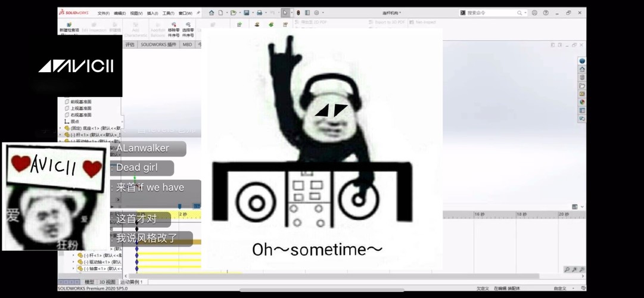644x298 pixels.
Task: Open search box dropdown arrow
Action: 525,13
